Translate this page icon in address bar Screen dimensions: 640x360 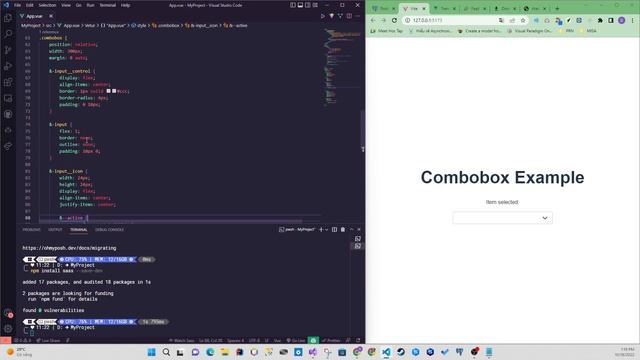coord(501,20)
